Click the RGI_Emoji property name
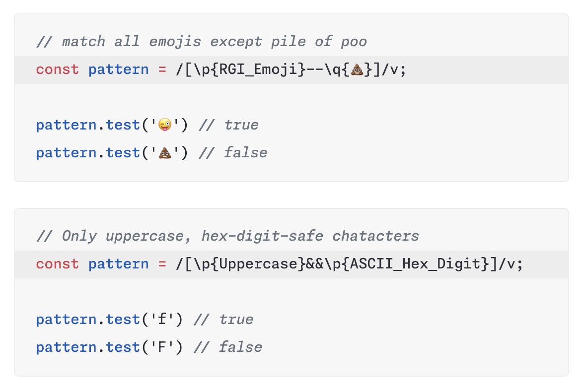 258,69
